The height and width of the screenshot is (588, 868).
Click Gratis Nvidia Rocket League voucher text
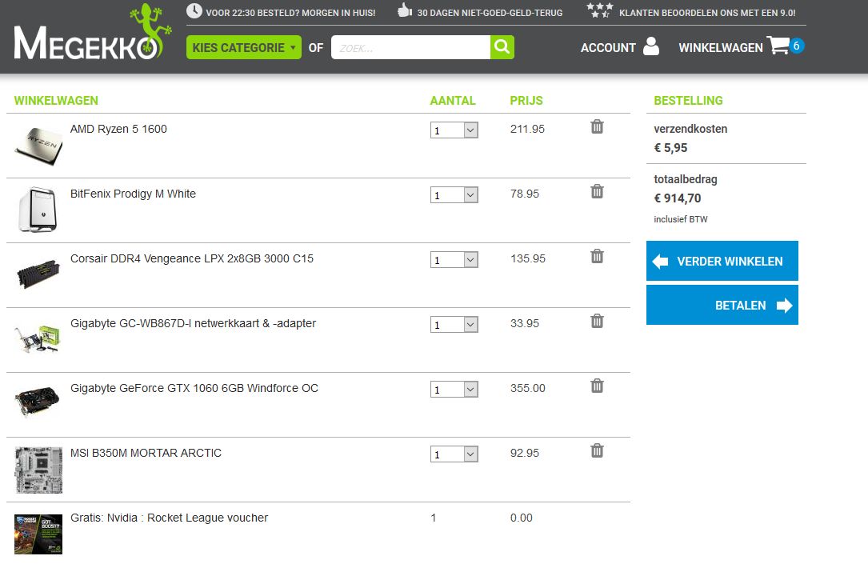coord(169,518)
